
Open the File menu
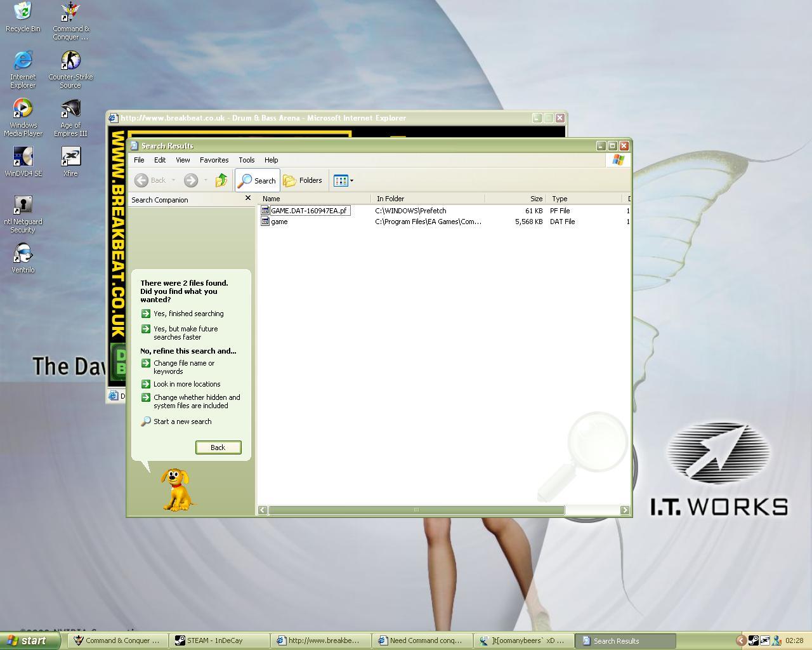click(x=139, y=160)
